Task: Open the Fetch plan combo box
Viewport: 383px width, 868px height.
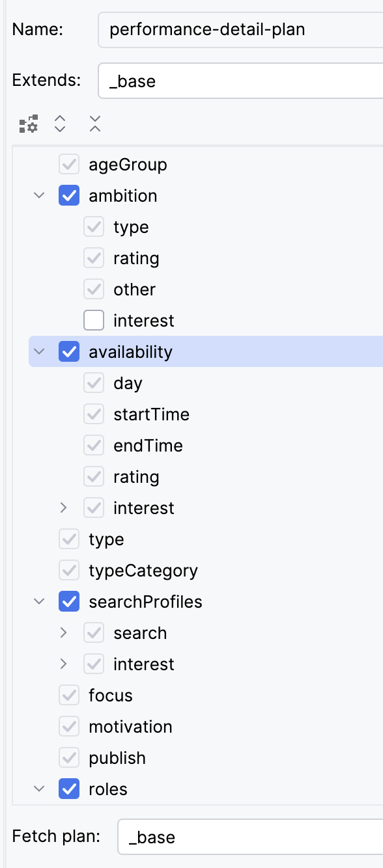Action: [250, 837]
